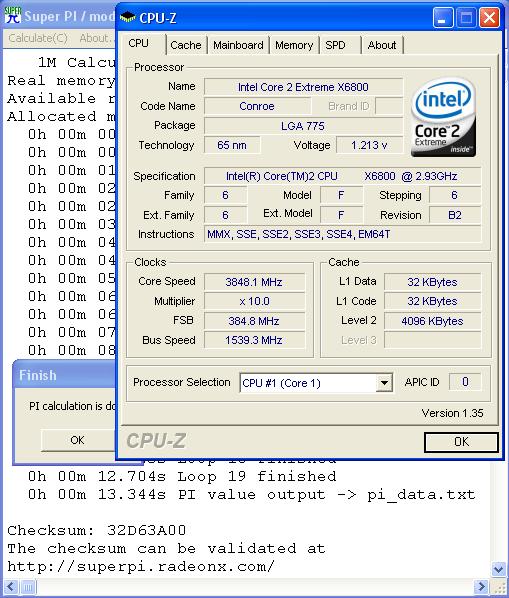Click the Revision value 'B2'
This screenshot has width=509, height=598.
click(454, 215)
